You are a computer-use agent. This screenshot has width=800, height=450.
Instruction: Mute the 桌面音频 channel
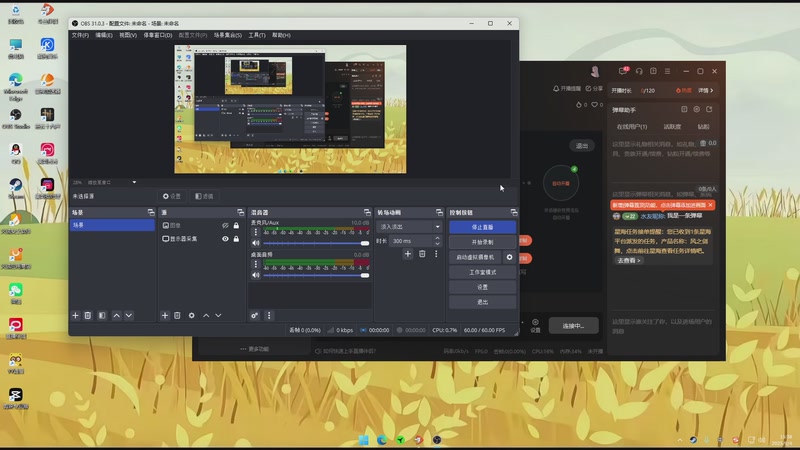256,276
